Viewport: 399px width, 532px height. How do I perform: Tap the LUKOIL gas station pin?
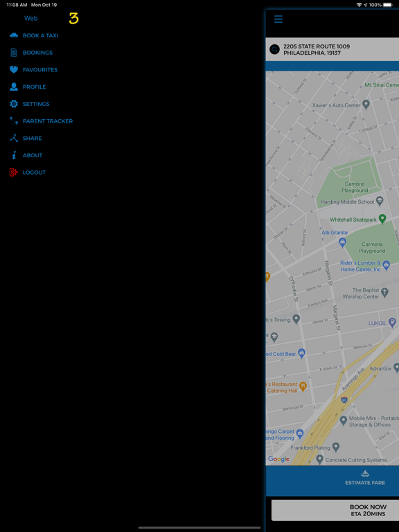392,322
